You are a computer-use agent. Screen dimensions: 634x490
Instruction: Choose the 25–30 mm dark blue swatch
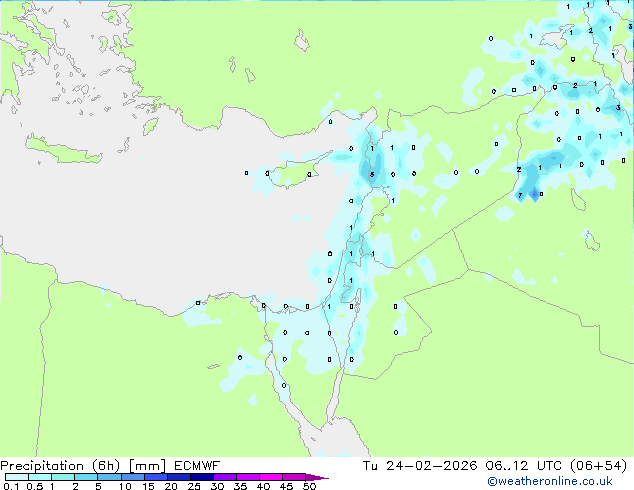point(202,477)
